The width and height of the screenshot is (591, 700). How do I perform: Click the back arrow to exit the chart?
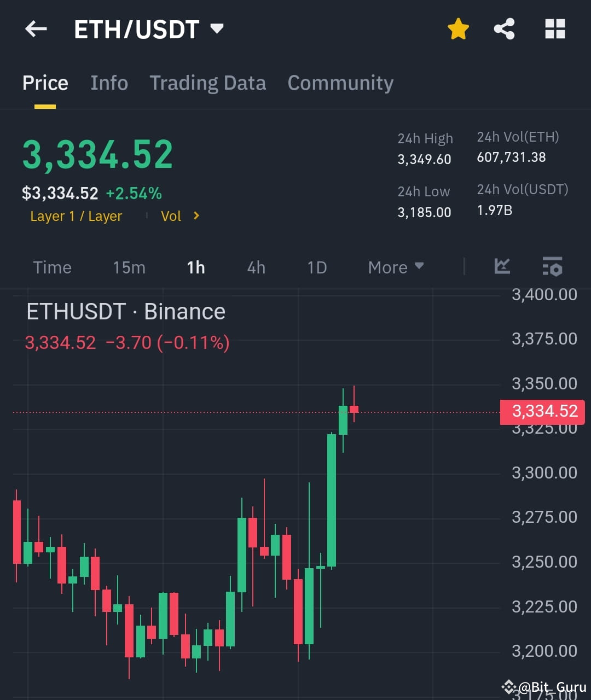(x=35, y=29)
